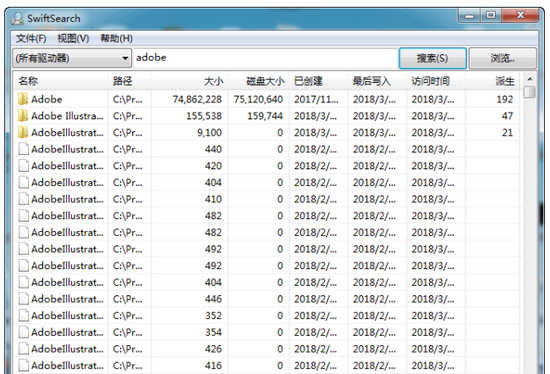Minimize the SwiftSearch window
This screenshot has width=550, height=374.
(x=469, y=15)
